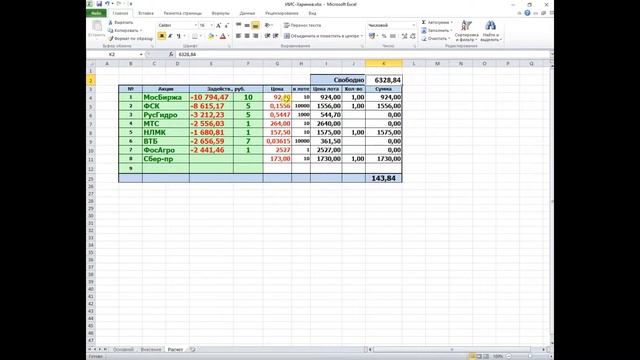
Task: Open the number format (Числовой) dropdown
Action: (413, 25)
